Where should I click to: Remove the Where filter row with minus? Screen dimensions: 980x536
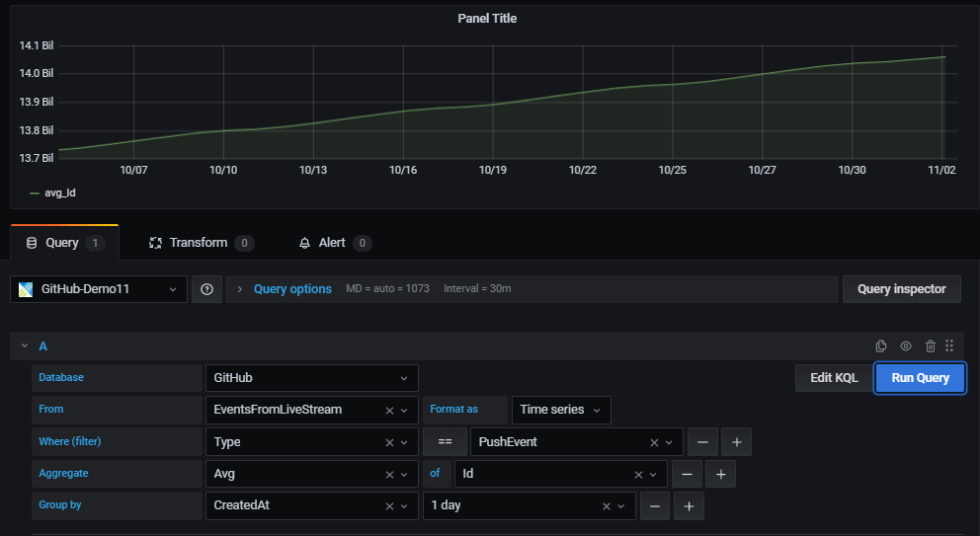pyautogui.click(x=702, y=441)
